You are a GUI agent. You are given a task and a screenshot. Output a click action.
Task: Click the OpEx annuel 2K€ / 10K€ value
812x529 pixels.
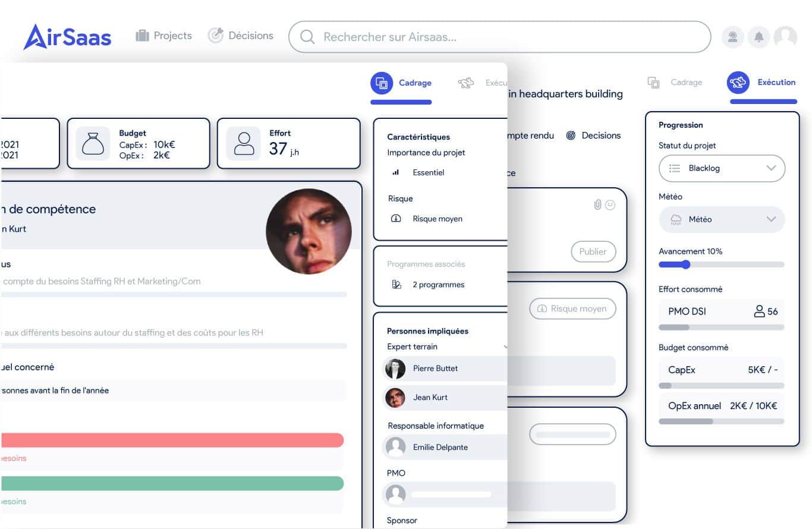(753, 406)
